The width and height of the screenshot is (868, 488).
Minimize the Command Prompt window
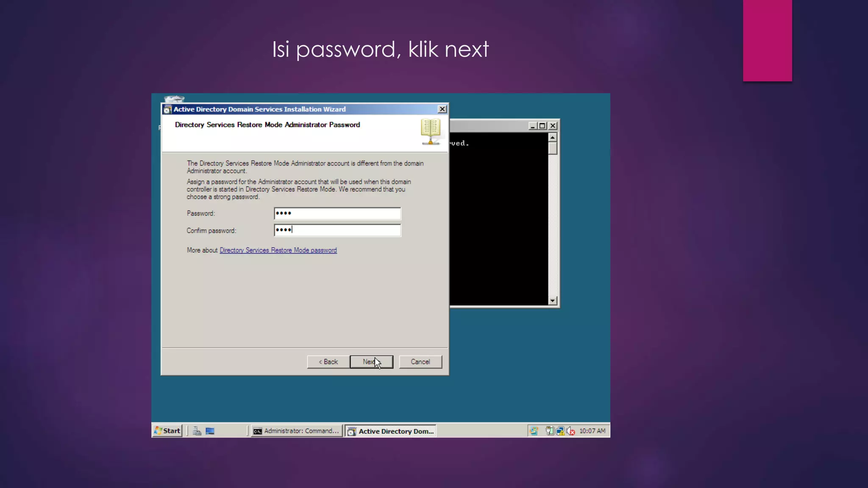[533, 126]
